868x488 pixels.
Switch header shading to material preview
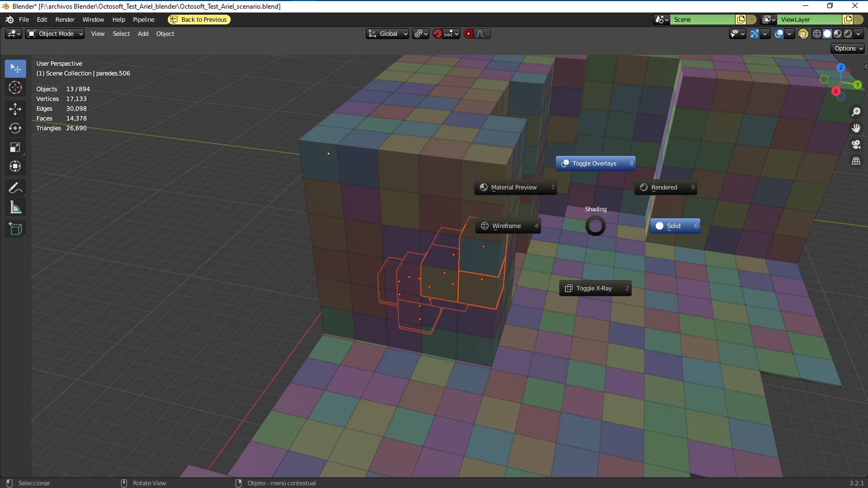[x=838, y=34]
